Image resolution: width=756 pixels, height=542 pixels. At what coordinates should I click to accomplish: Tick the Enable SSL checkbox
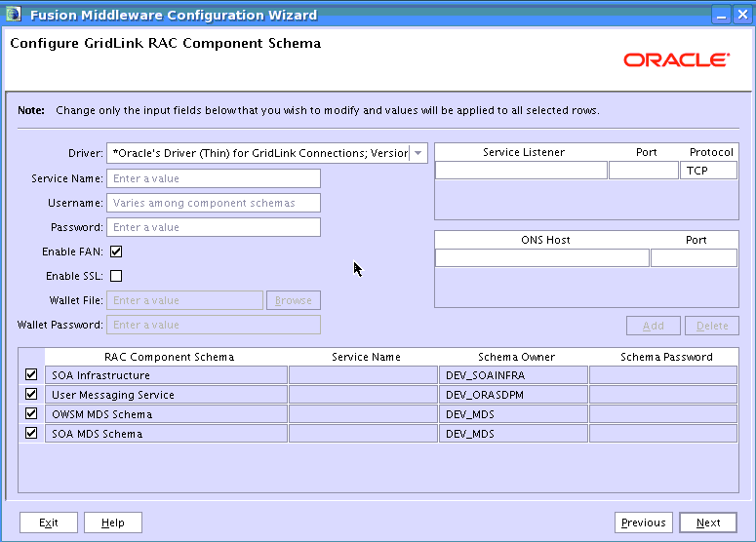116,276
